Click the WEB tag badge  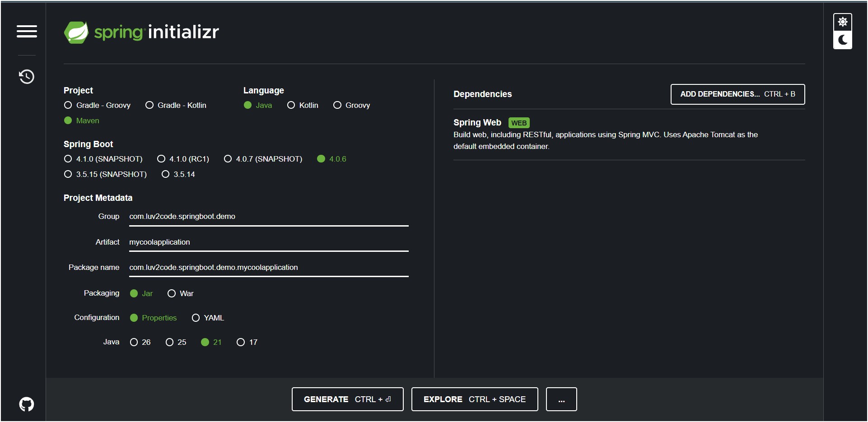[519, 123]
